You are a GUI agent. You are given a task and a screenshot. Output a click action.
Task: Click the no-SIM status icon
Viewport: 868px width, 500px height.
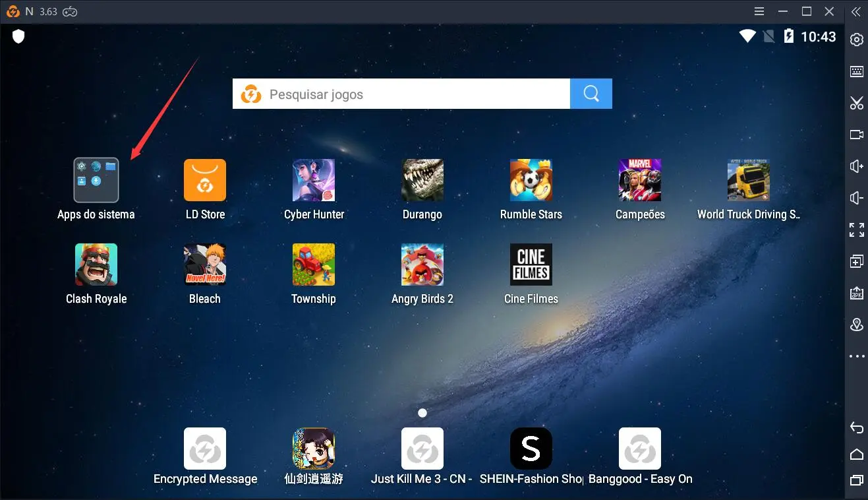[769, 36]
